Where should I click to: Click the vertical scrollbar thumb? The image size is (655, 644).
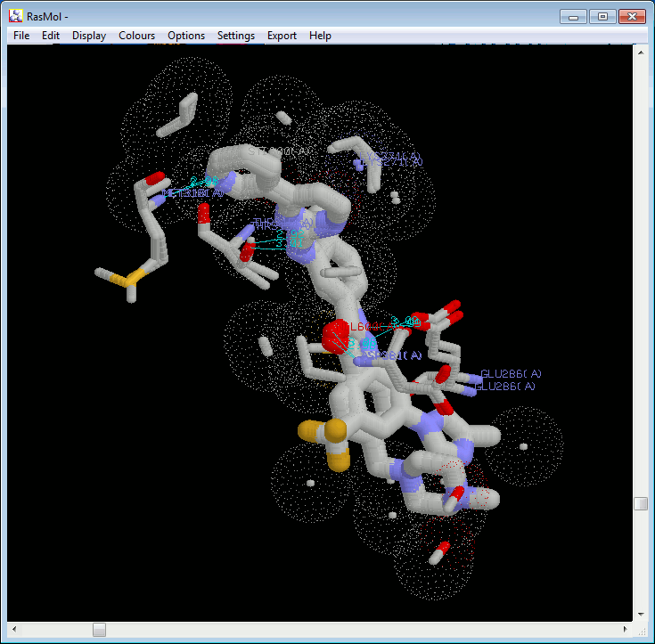(x=641, y=503)
